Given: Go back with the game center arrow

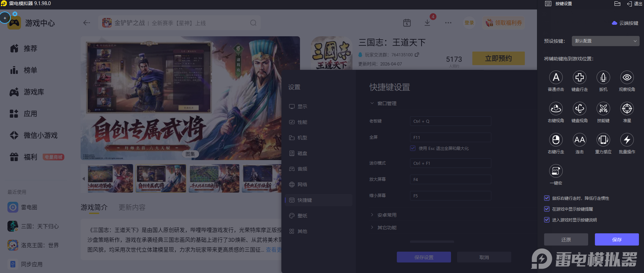Looking at the screenshot, I should [86, 23].
